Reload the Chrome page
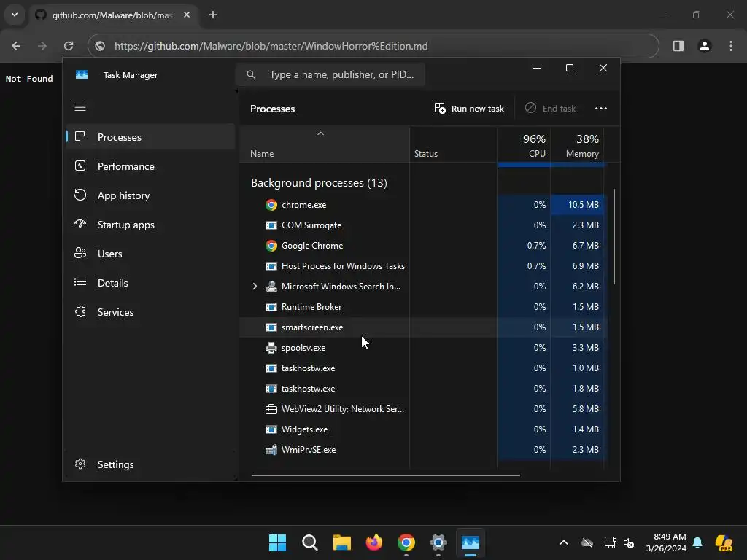Image resolution: width=747 pixels, height=560 pixels. click(x=69, y=46)
